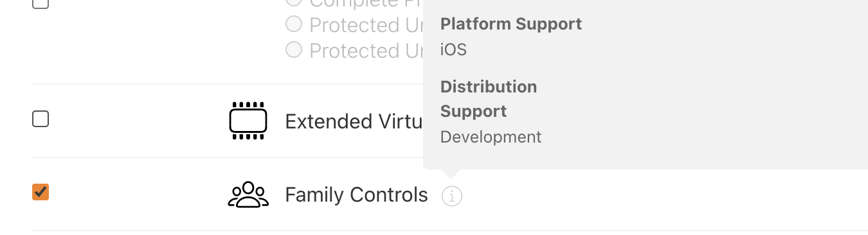Enable the Extended Virtual capability checkbox
This screenshot has height=235, width=868.
[x=41, y=119]
